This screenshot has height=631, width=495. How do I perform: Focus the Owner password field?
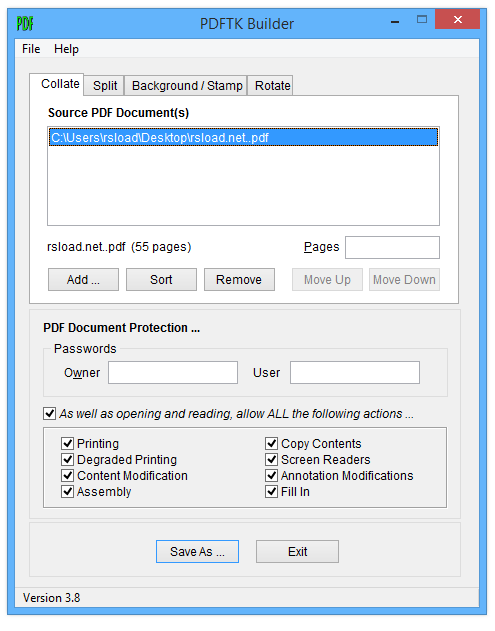coord(173,373)
